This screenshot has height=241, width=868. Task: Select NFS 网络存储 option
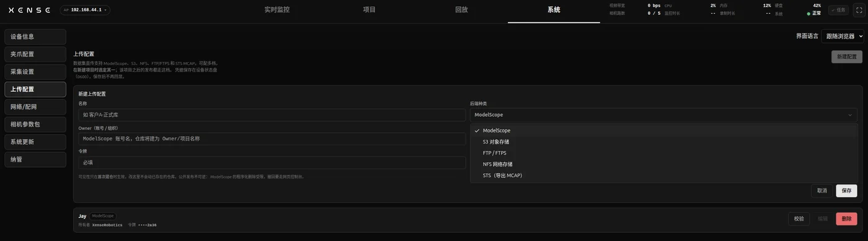497,164
